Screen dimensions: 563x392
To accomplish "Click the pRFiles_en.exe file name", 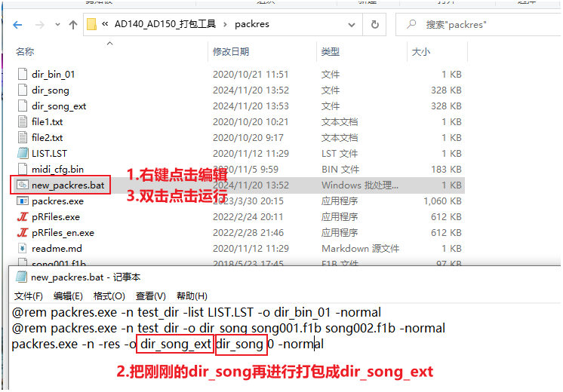I will point(63,233).
